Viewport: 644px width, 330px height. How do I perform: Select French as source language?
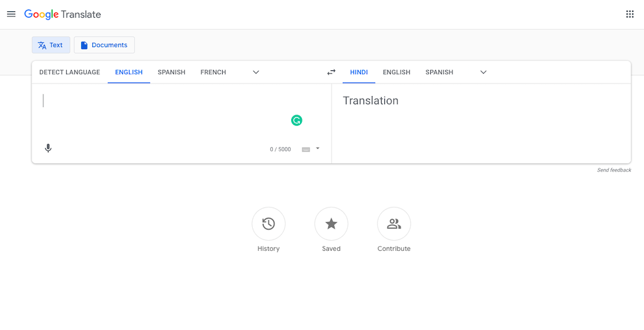213,72
